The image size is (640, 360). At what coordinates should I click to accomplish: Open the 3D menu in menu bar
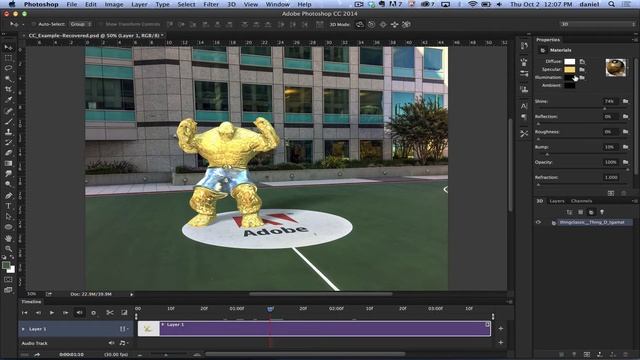coord(231,4)
